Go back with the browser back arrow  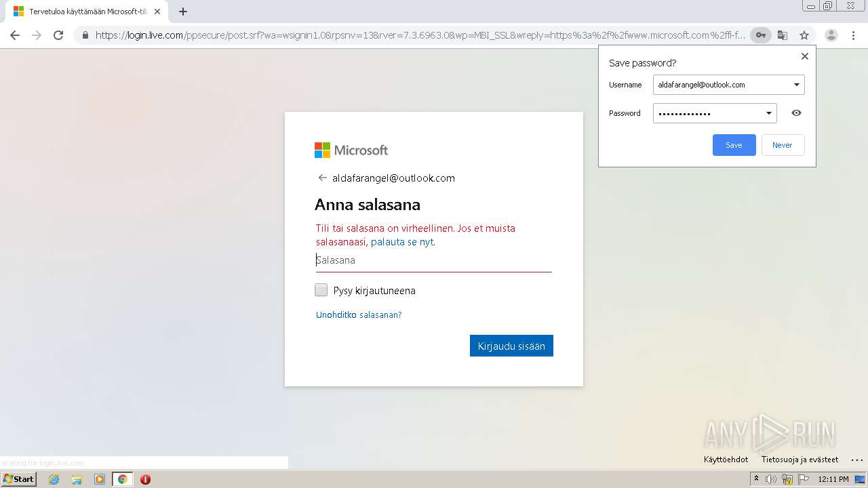[15, 35]
